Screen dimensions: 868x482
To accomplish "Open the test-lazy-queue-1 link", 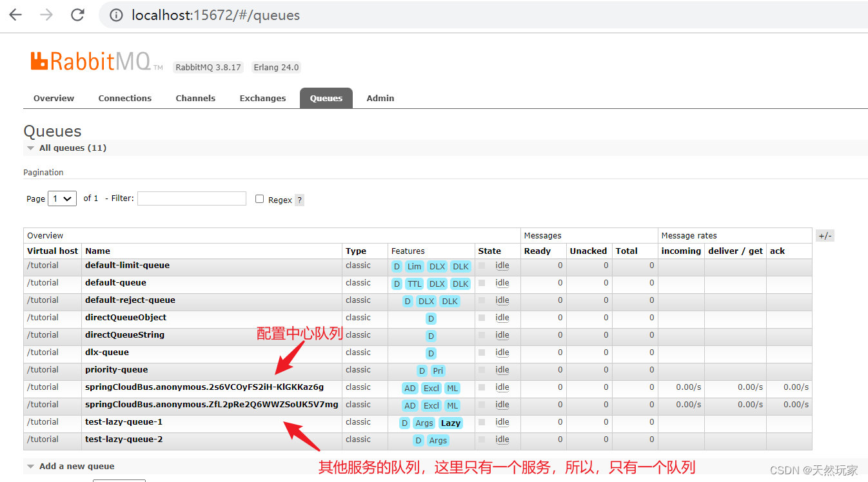I will (124, 421).
